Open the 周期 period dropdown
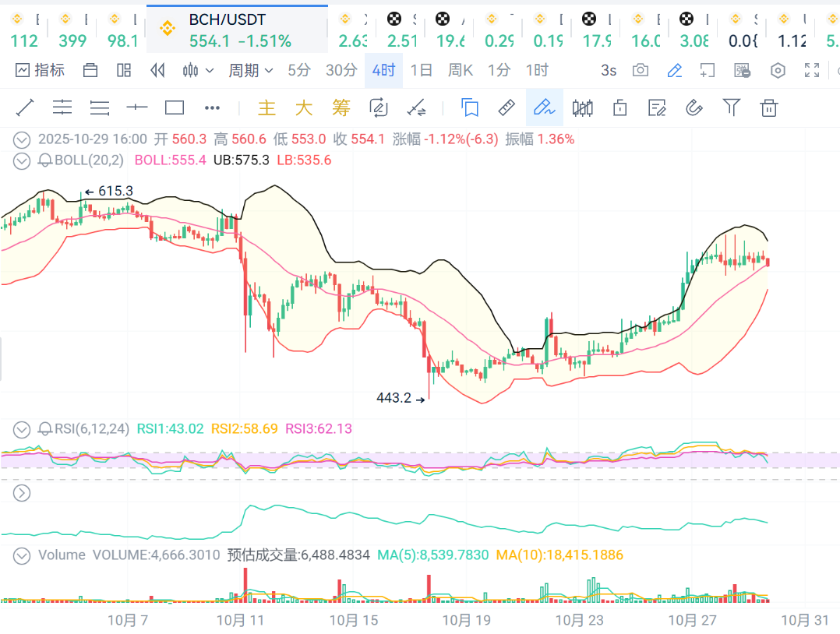Screen dimensions: 840x634 tap(251, 70)
